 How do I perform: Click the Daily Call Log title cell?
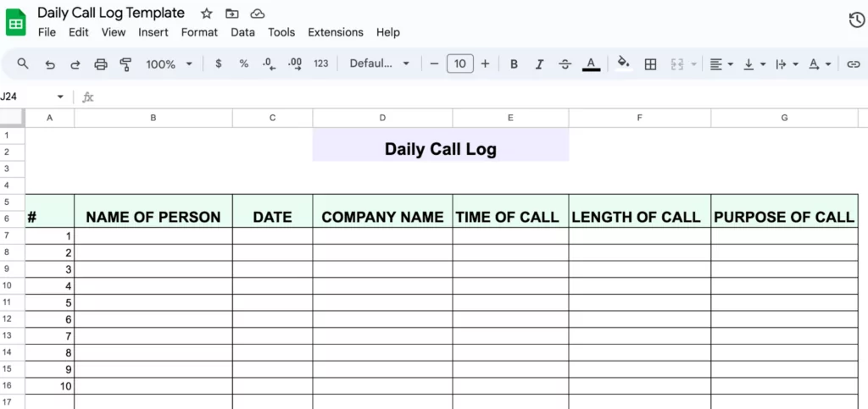pos(440,149)
